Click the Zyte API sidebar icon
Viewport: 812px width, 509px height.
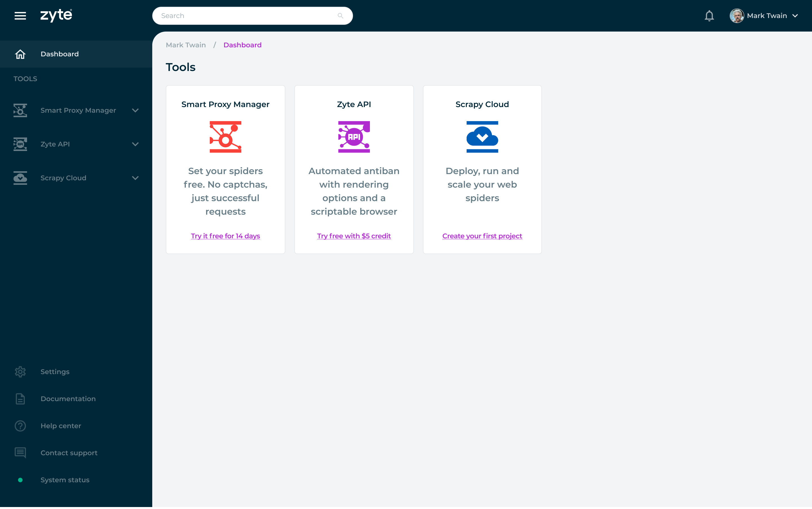click(20, 144)
